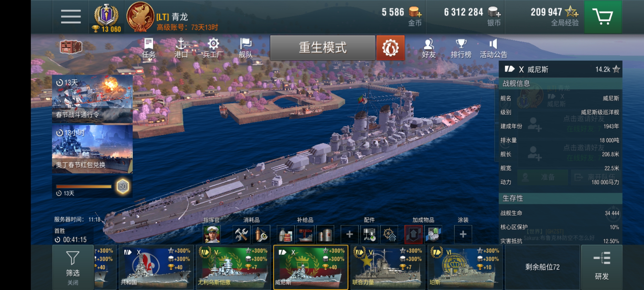
Task: Open the 研发 research tree button
Action: coord(602,267)
